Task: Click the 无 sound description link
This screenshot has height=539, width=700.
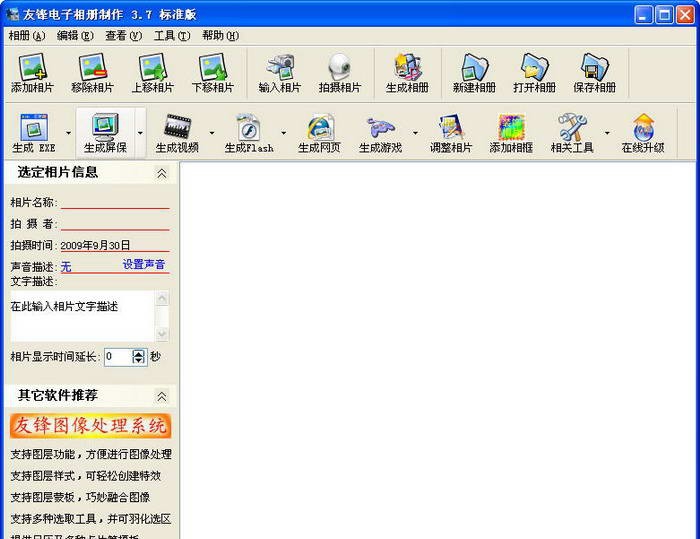Action: click(x=66, y=267)
